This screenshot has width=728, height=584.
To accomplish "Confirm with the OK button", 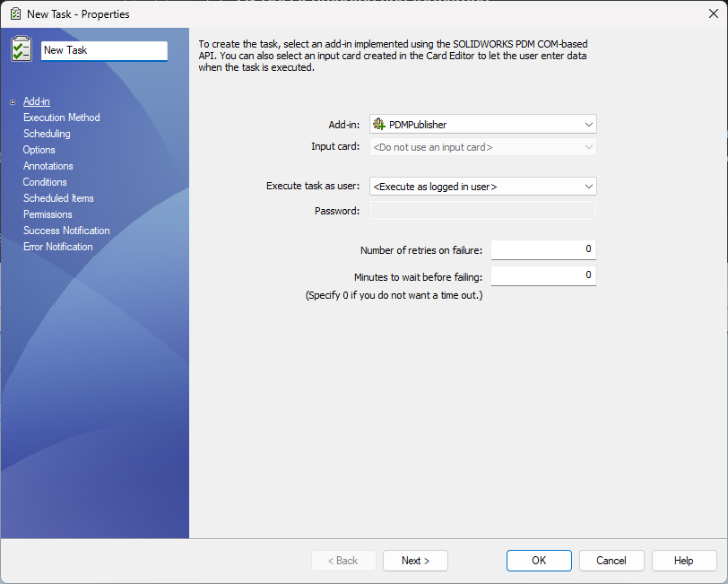I will (539, 561).
